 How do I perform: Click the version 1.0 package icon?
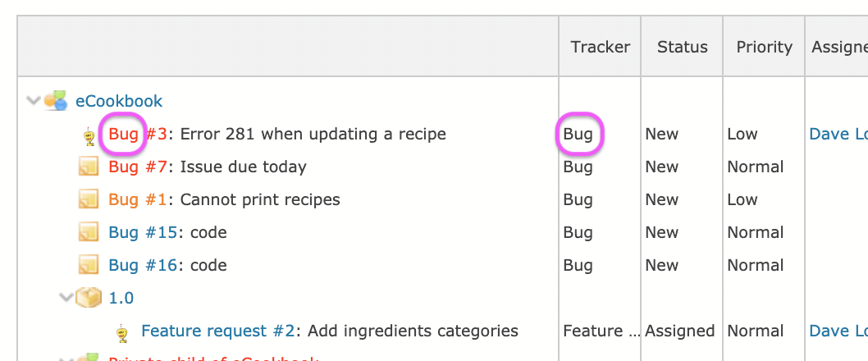[x=89, y=298]
